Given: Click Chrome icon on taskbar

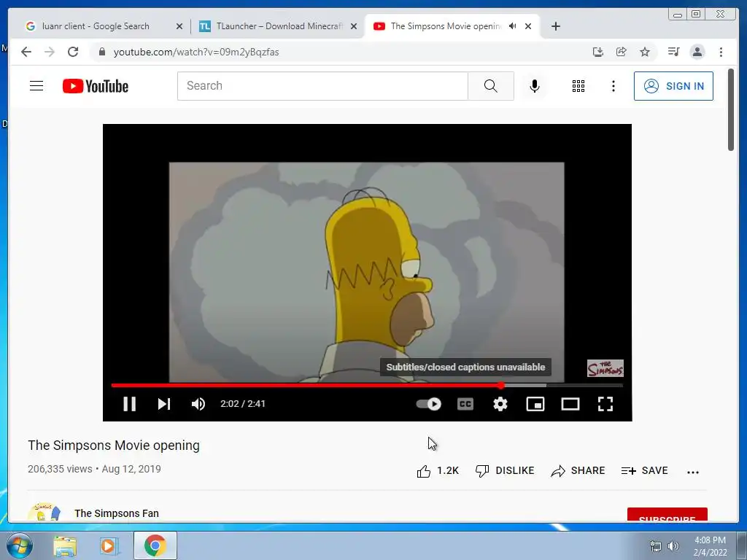Looking at the screenshot, I should pos(155,545).
